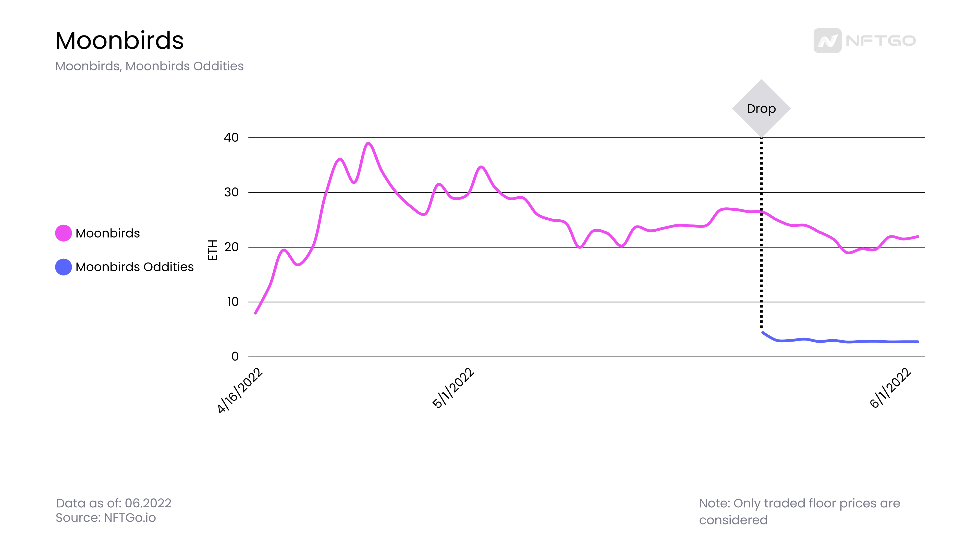This screenshot has height=551, width=980.
Task: Click the Source: NFTGo.io text
Action: tap(106, 518)
